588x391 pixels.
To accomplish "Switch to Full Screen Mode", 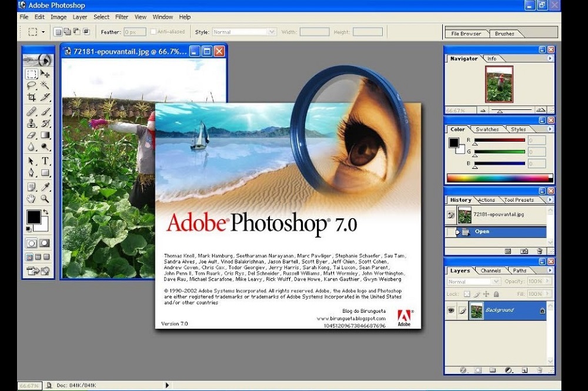I will click(46, 257).
